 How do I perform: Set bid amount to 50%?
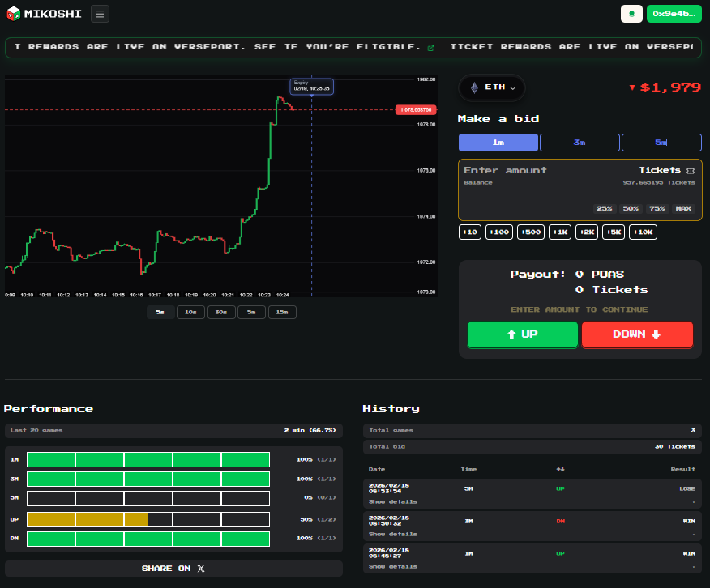631,208
